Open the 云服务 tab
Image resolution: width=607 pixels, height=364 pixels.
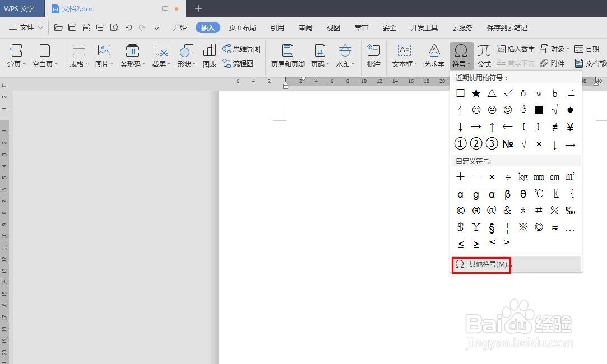(462, 27)
